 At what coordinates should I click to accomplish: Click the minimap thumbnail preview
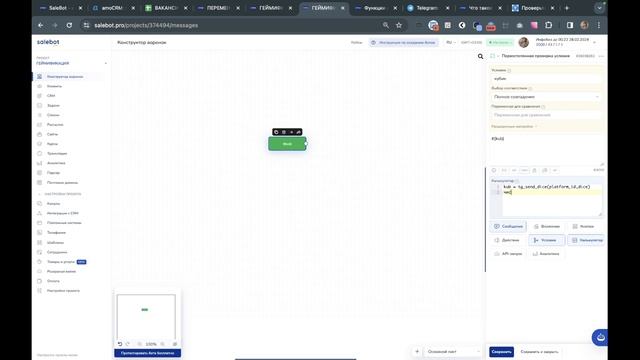[146, 317]
